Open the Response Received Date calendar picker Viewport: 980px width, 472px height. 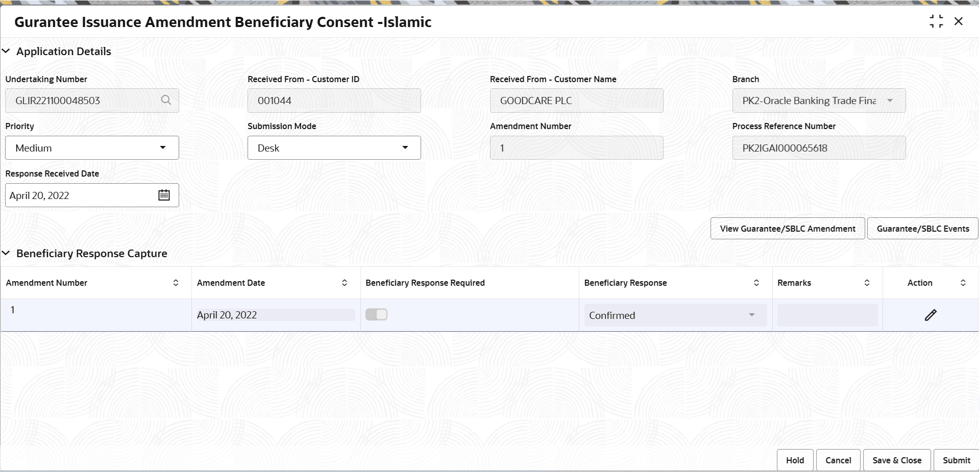coord(164,195)
